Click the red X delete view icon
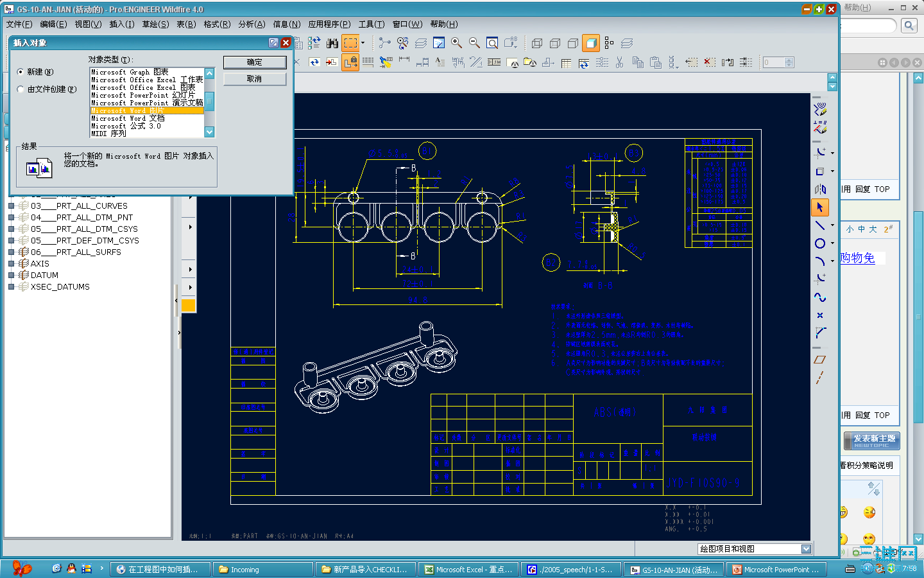The width and height of the screenshot is (924, 578). [709, 62]
